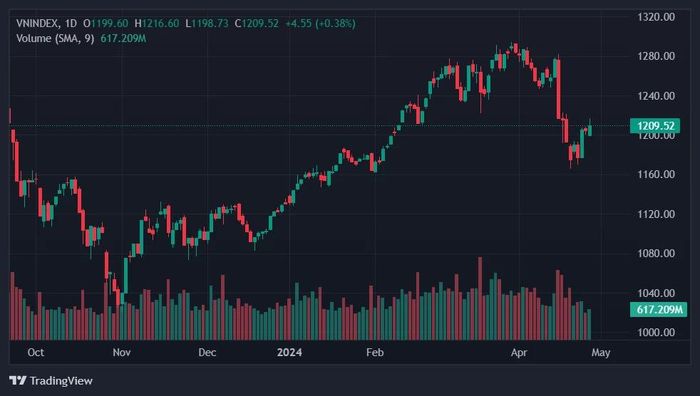700x396 pixels.
Task: Click the Feb label on time axis
Action: [x=375, y=352]
